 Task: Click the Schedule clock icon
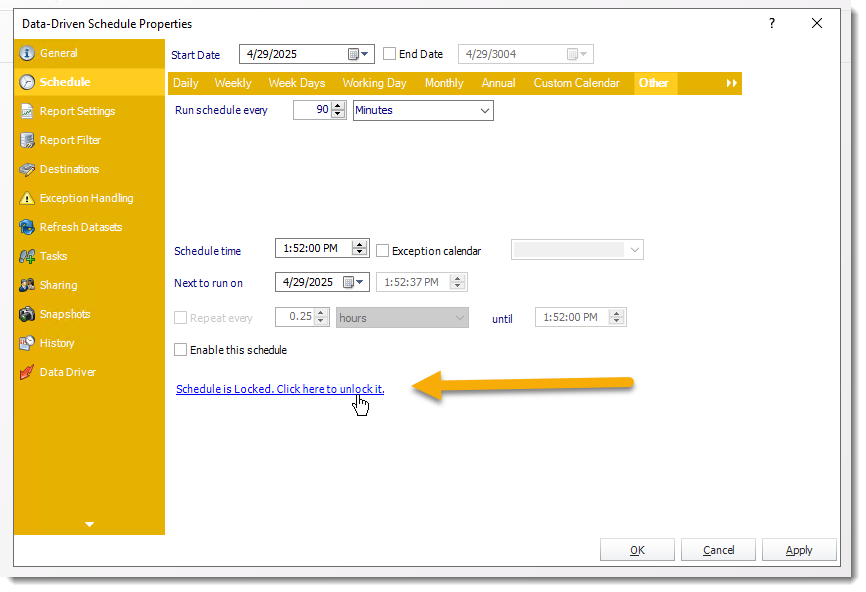click(x=27, y=82)
